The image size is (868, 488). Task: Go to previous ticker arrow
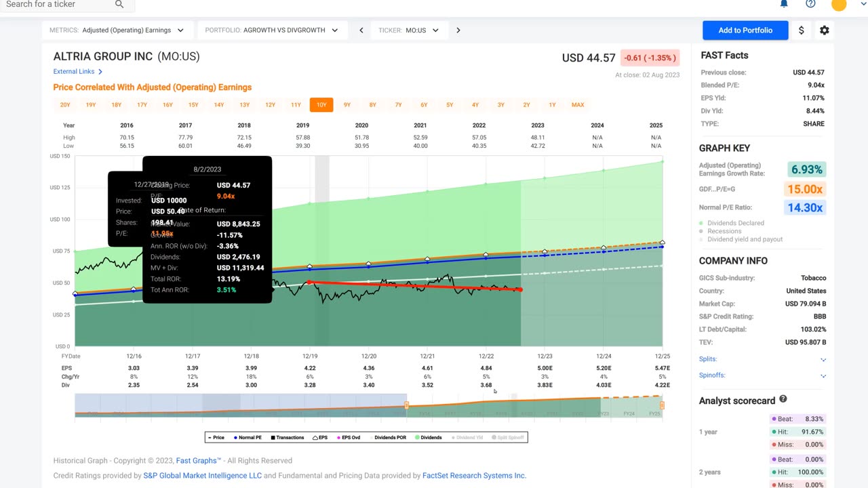coord(361,30)
